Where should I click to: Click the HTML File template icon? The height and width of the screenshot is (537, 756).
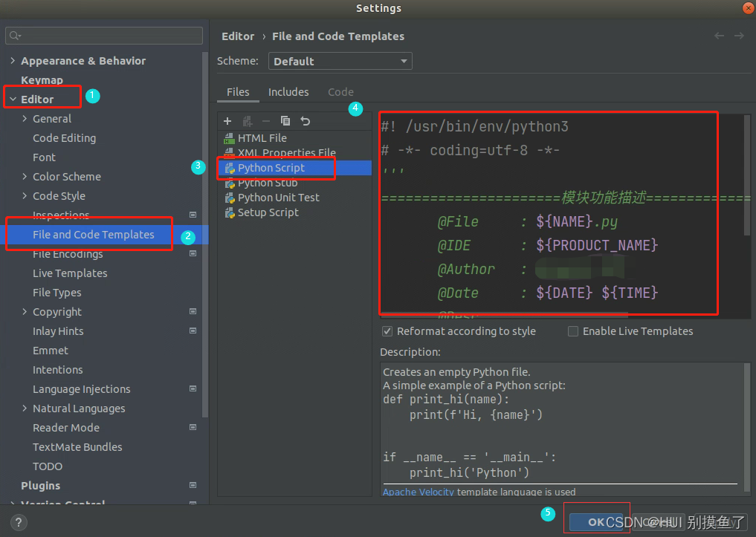tap(230, 138)
